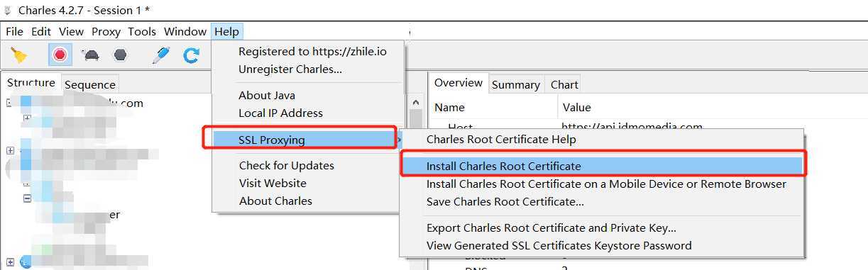Select About Java menu entry
The width and height of the screenshot is (868, 270).
267,96
